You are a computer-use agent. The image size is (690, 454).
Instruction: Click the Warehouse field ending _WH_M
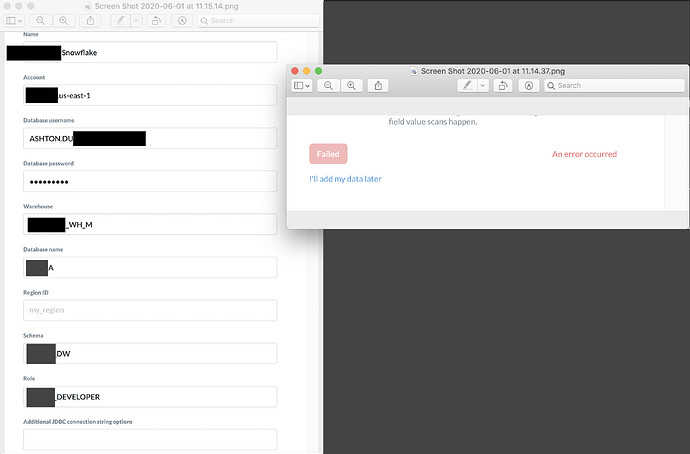(x=150, y=224)
